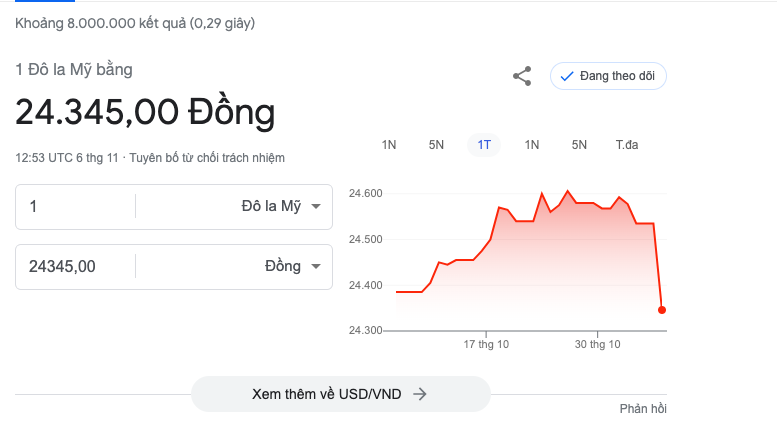Switch to the 1T time range
The image size is (777, 425).
coord(484,145)
